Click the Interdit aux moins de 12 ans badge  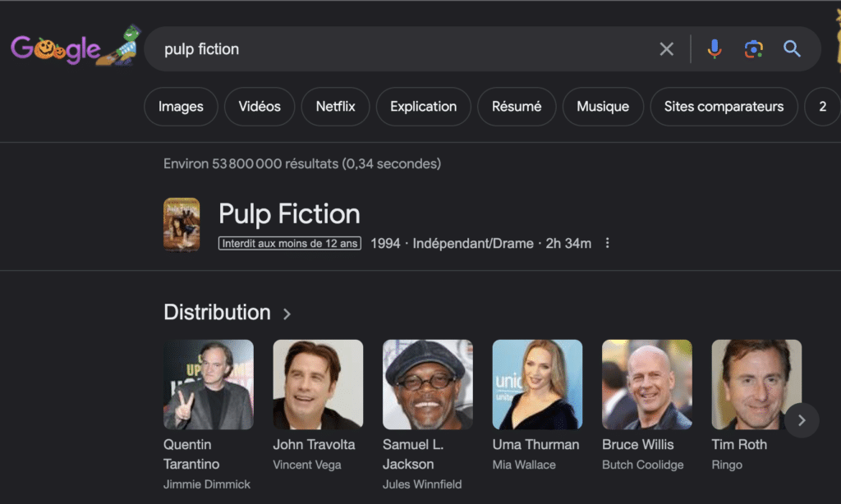click(290, 244)
